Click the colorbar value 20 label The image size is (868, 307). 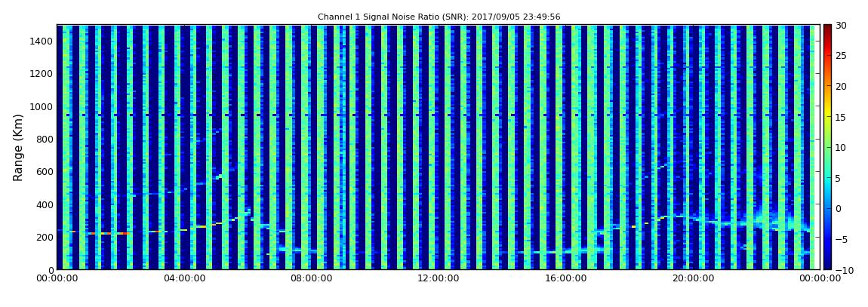pyautogui.click(x=842, y=86)
